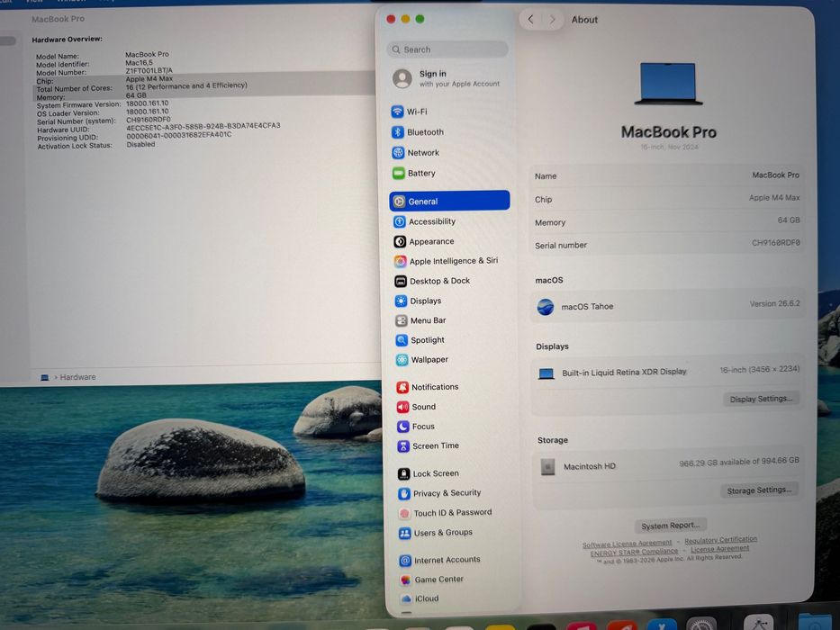Select the Memory 64 GB row in About
This screenshot has width=840, height=630.
pos(667,221)
